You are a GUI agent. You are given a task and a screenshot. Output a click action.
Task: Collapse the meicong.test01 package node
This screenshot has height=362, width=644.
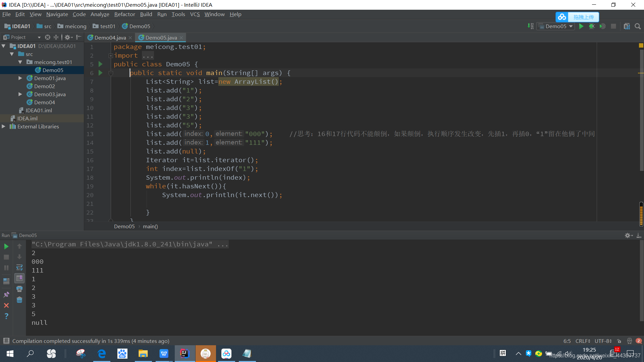pyautogui.click(x=20, y=62)
